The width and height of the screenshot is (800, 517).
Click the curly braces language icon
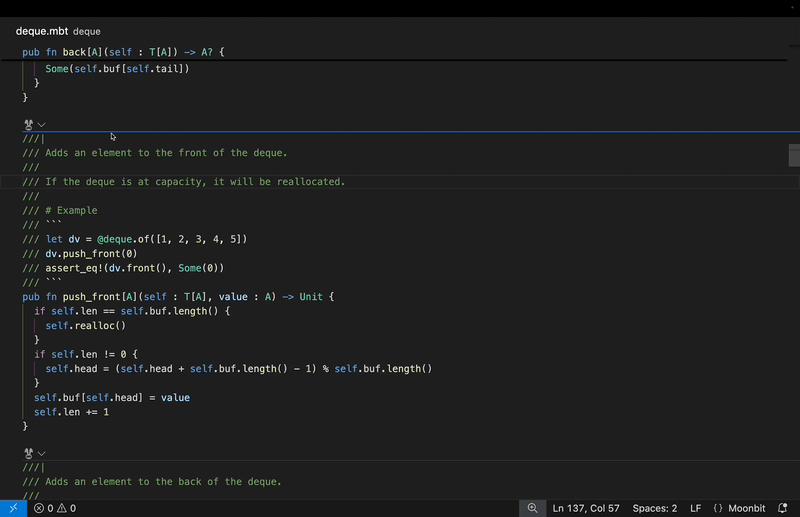point(718,508)
